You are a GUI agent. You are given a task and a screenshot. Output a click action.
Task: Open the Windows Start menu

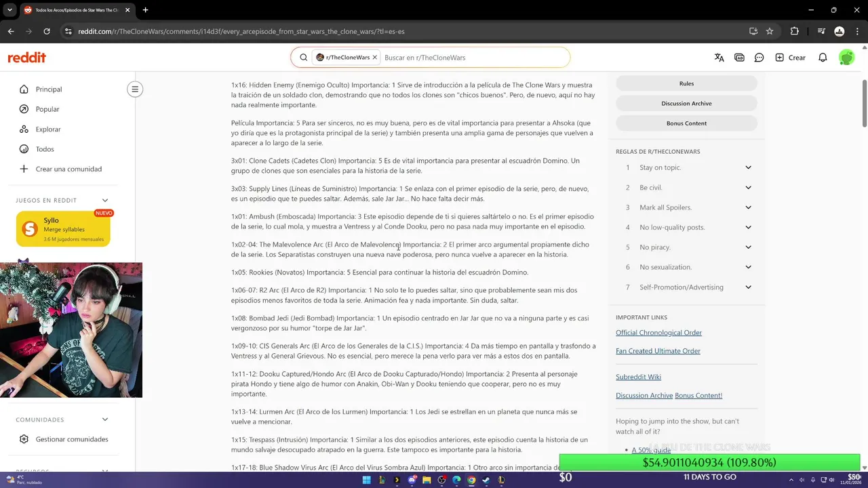pyautogui.click(x=367, y=480)
